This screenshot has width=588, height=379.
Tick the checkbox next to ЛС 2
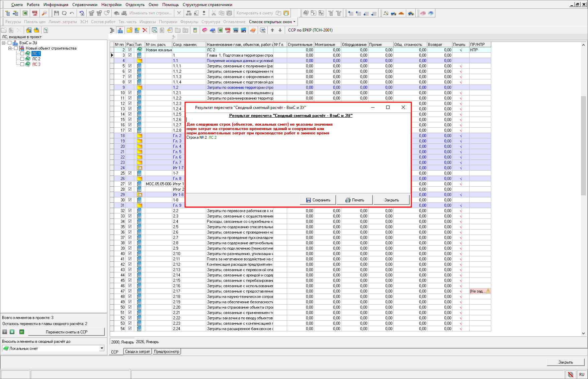pyautogui.click(x=22, y=59)
